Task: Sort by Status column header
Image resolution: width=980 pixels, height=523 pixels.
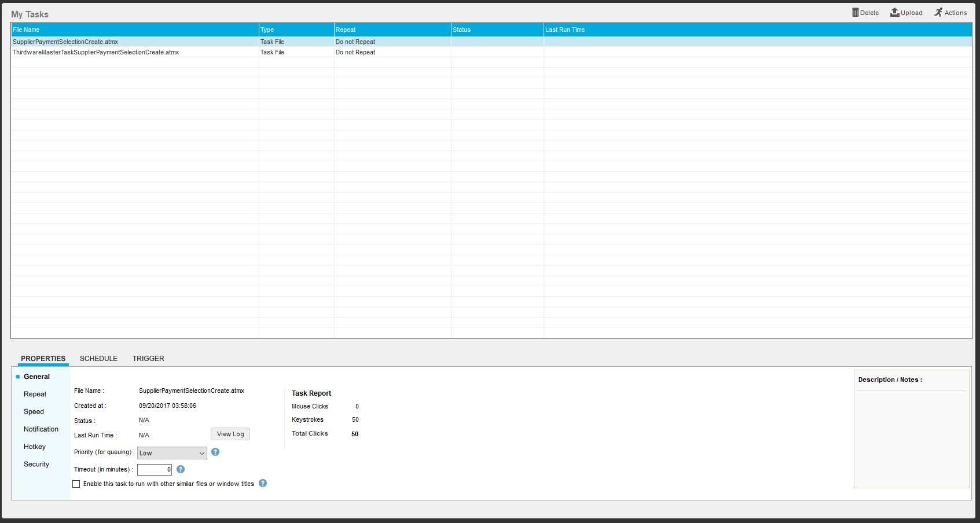Action: (x=497, y=30)
